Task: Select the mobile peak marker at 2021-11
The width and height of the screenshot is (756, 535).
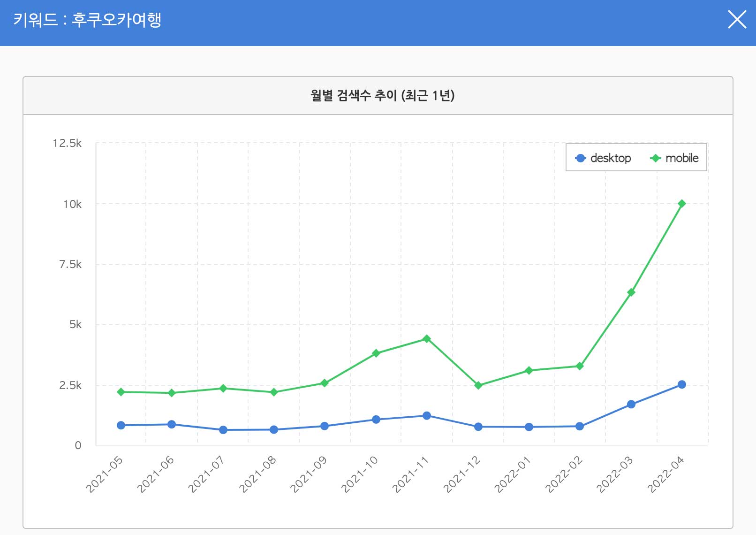Action: click(x=426, y=339)
